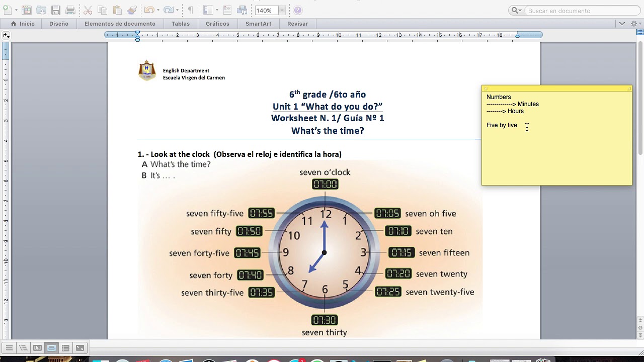Open the new-from-template icon
The height and width of the screenshot is (362, 644).
pos(27,10)
